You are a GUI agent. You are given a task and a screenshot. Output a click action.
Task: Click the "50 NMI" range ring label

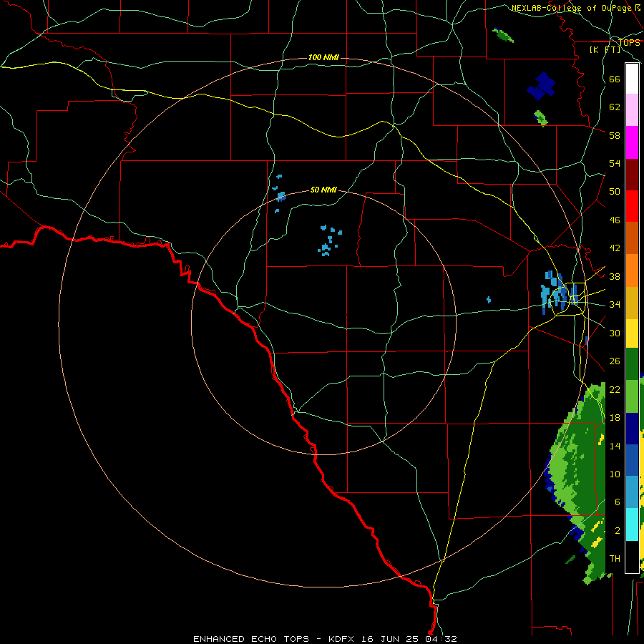tap(323, 190)
